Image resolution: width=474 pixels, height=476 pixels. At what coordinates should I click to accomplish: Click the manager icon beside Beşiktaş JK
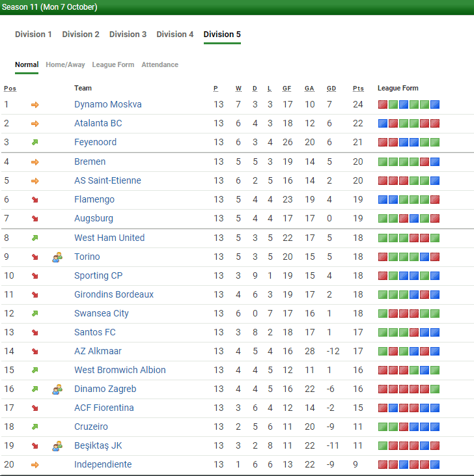coord(57,446)
